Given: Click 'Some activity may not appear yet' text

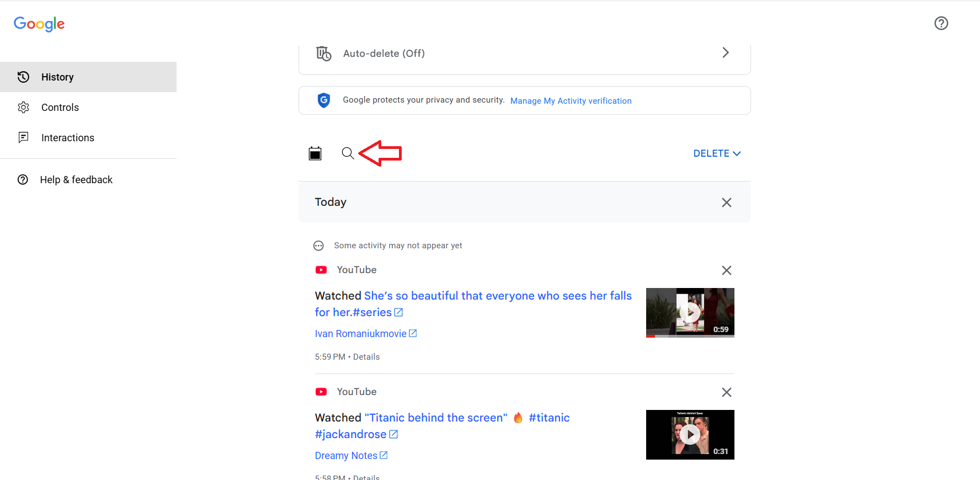Looking at the screenshot, I should click(398, 246).
